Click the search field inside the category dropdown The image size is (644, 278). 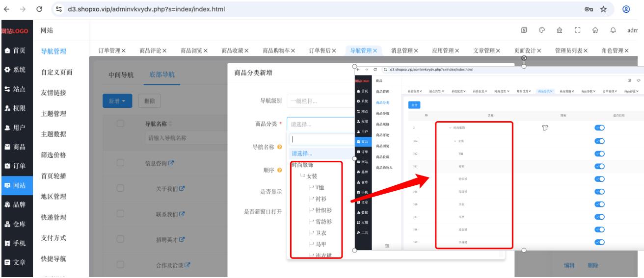(322, 140)
